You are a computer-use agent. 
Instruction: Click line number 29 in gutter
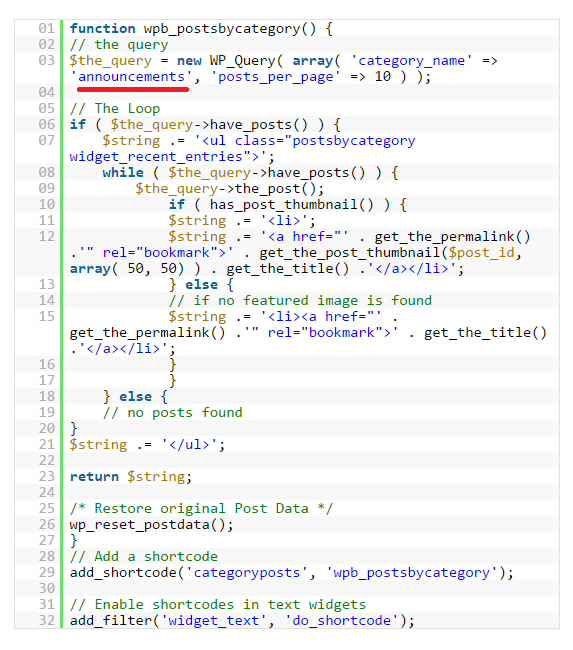(x=46, y=572)
